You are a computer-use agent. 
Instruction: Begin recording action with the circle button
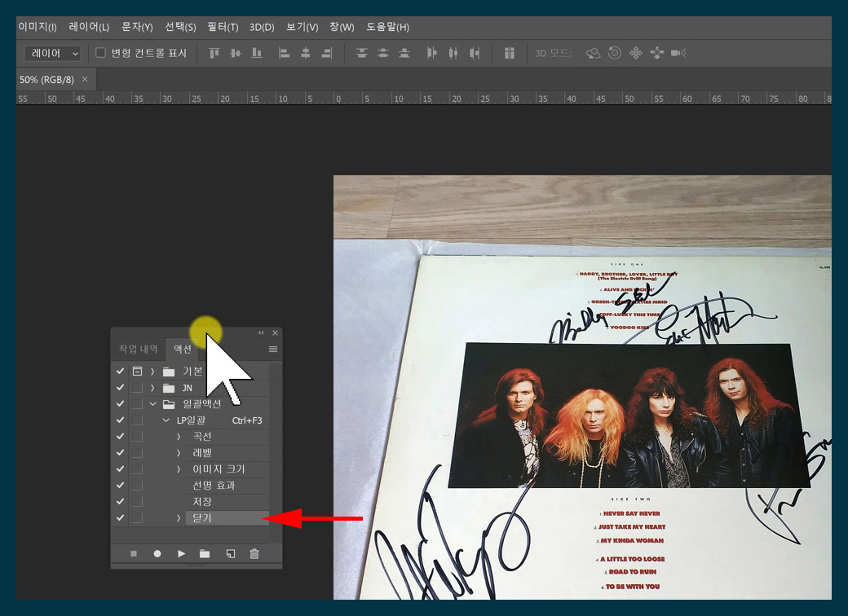157,554
